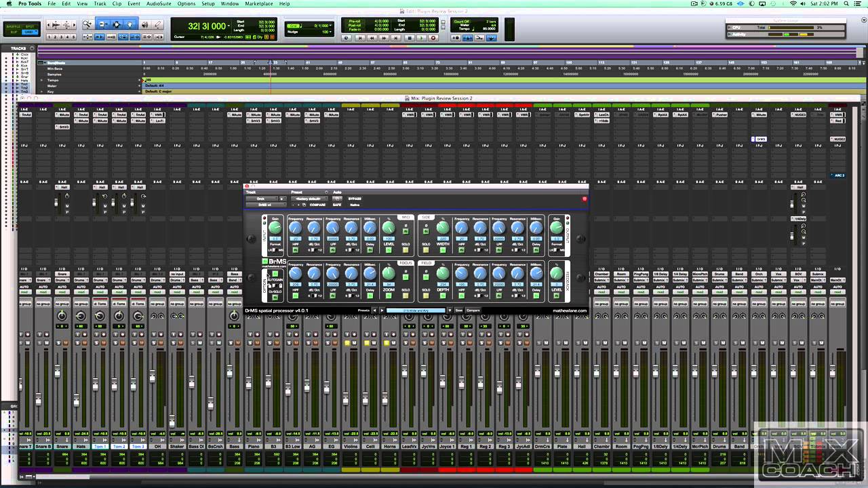Click the COMPARE button in plugin header
The width and height of the screenshot is (868, 488).
[x=317, y=205]
